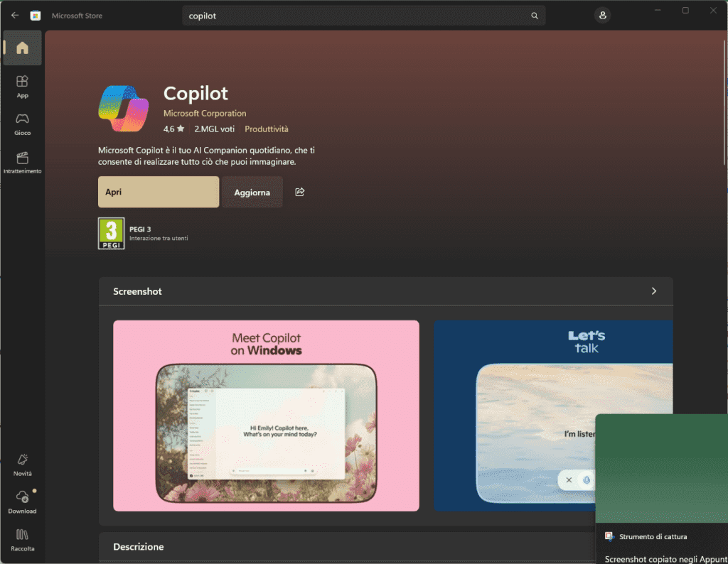The width and height of the screenshot is (728, 564).
Task: Expand the Screenshot section chevron
Action: (x=654, y=291)
